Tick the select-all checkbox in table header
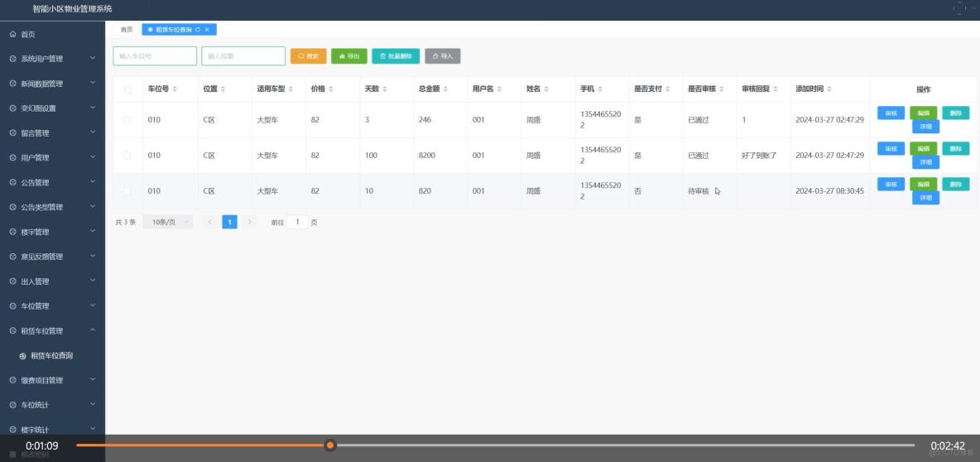 (x=128, y=89)
